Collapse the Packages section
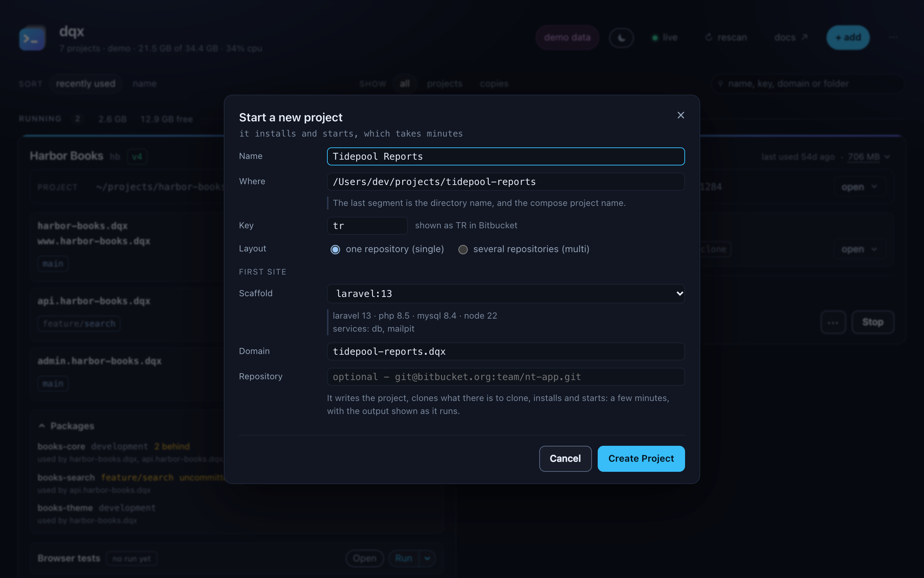924x578 pixels. tap(66, 426)
